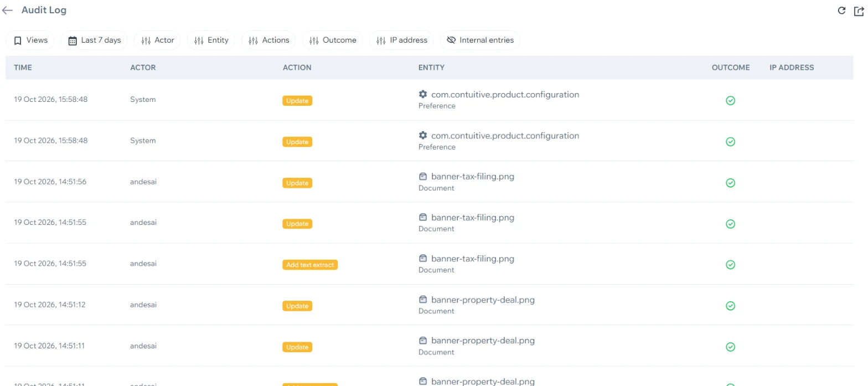This screenshot has width=868, height=386.
Task: Click the Add text extract badge
Action: tap(310, 265)
